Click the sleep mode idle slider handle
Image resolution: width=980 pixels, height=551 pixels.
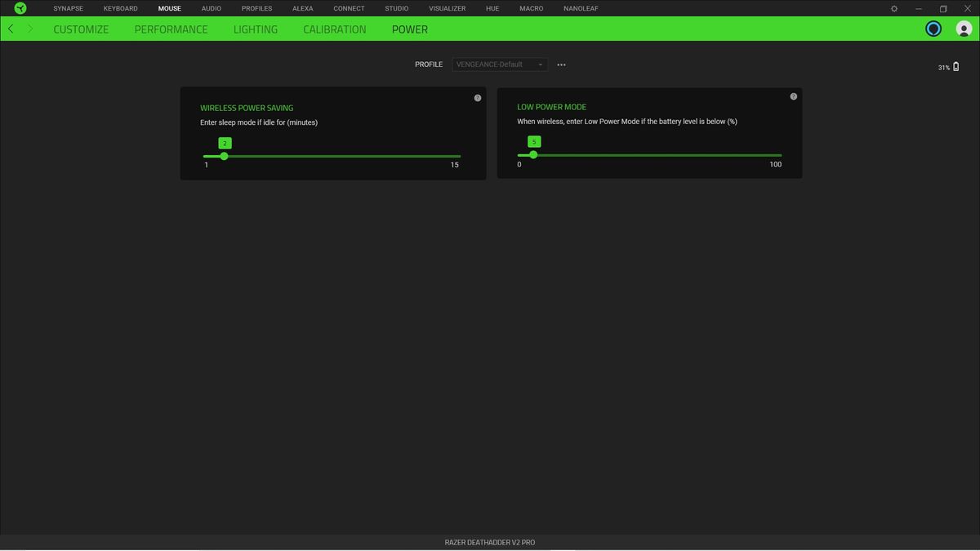tap(225, 156)
